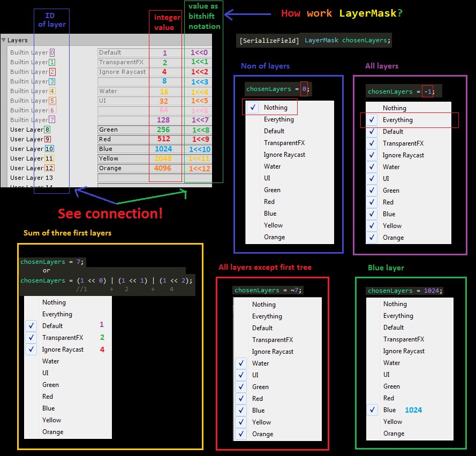Viewport: 476px width, 456px height.
Task: Uncheck Everything in the 'All layers' menu
Action: [409, 120]
